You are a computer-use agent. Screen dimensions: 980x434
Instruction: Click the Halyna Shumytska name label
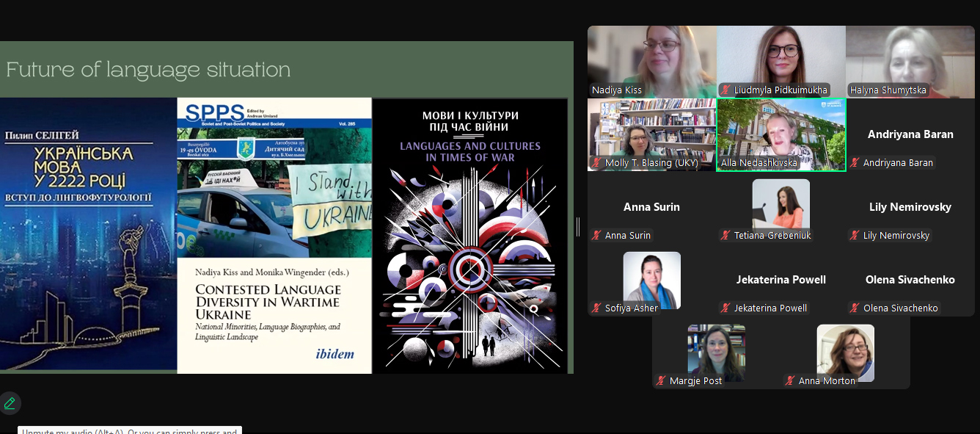(x=888, y=90)
